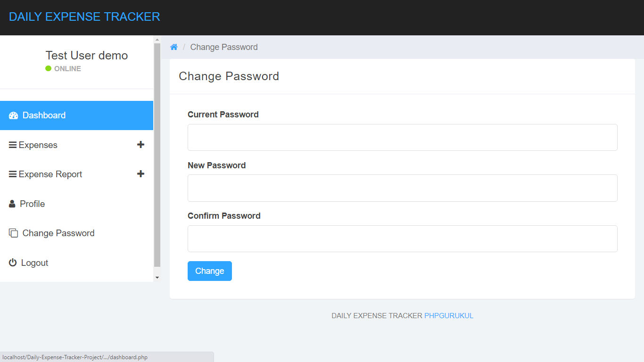The height and width of the screenshot is (362, 644).
Task: Click the Expense Report list icon
Action: (13, 174)
